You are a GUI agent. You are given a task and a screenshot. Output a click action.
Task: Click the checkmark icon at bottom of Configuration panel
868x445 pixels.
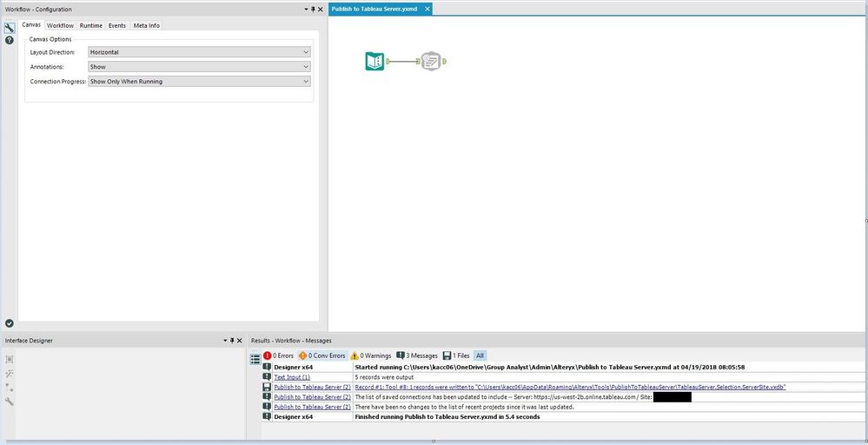10,323
